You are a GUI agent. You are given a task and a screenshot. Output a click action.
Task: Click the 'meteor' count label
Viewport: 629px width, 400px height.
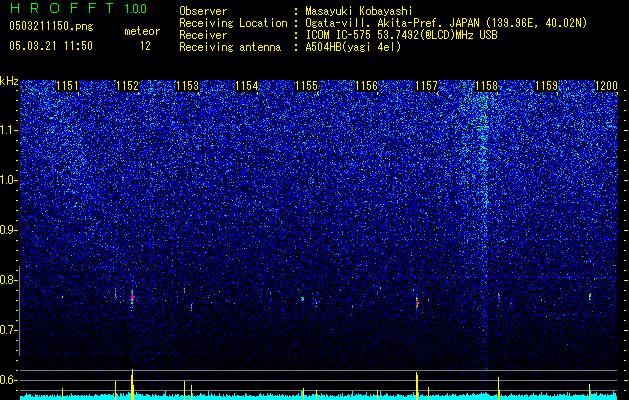click(142, 31)
